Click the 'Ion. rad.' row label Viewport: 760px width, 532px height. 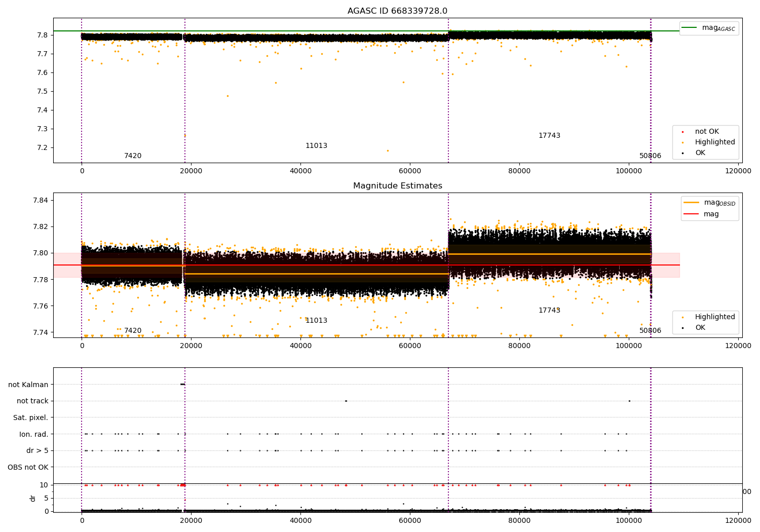tap(34, 435)
